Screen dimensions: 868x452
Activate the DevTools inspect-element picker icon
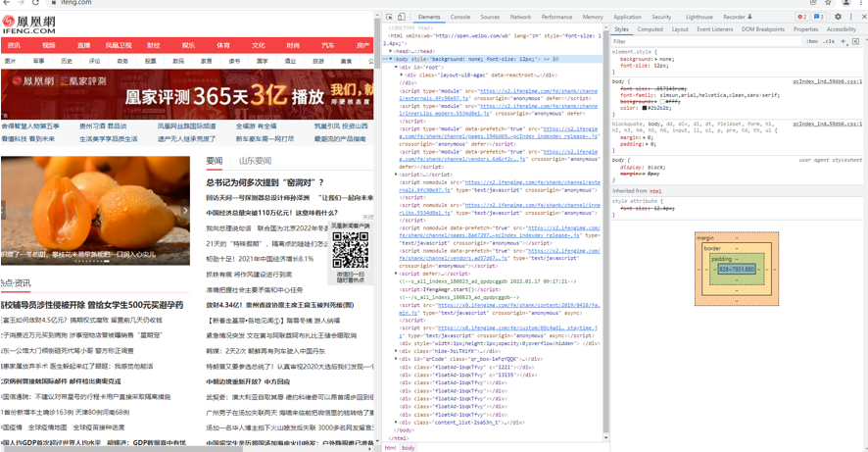pyautogui.click(x=389, y=18)
